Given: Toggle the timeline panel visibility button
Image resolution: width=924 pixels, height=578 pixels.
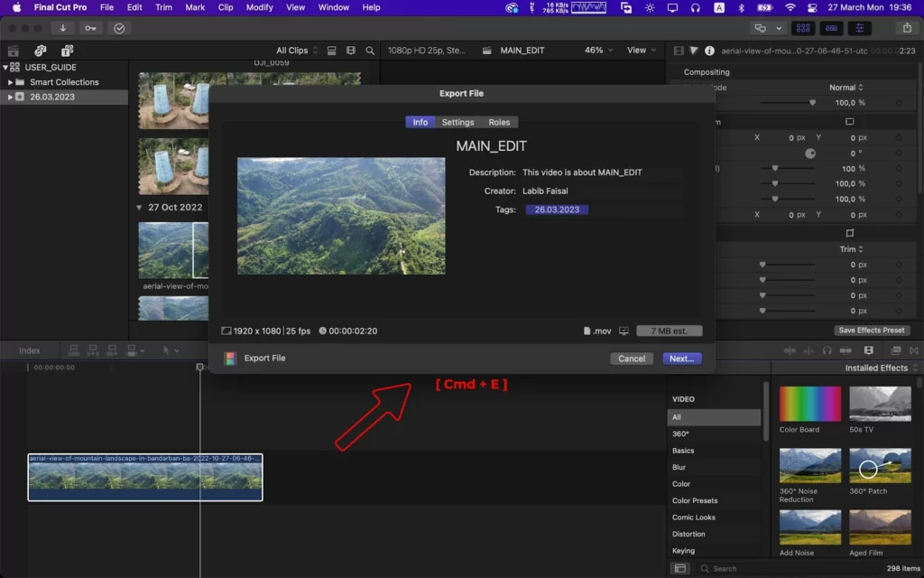Looking at the screenshot, I should (x=831, y=28).
